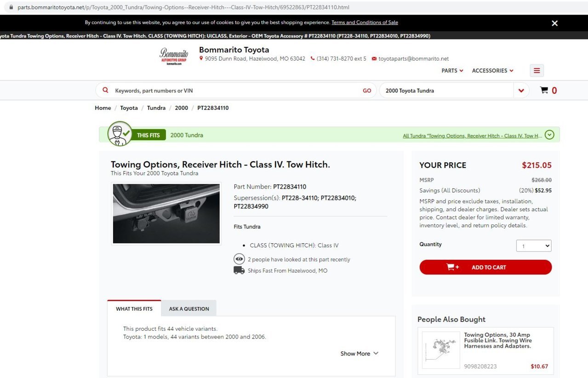Viewport: 588px width, 378px height.
Task: Open the 30 Amp Fusible Link product title
Action: pyautogui.click(x=497, y=340)
